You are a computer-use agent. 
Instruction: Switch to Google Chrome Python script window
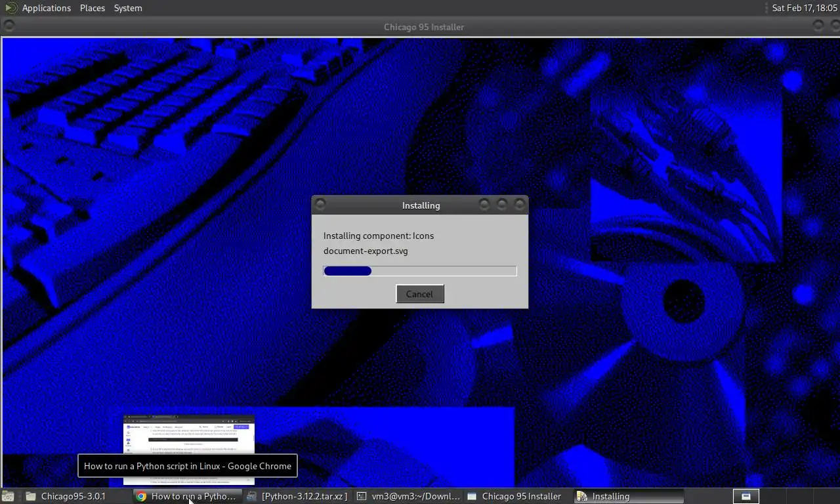pos(188,496)
